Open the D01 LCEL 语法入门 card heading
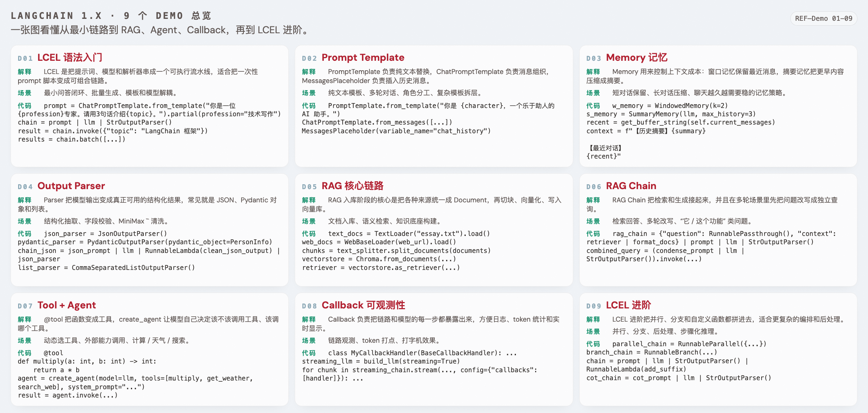 tap(70, 57)
